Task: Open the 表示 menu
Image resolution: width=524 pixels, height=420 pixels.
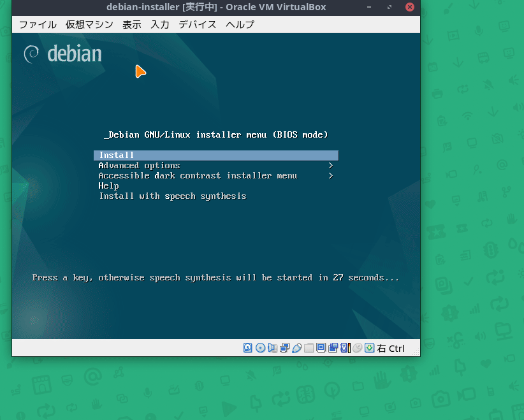Action: click(132, 24)
